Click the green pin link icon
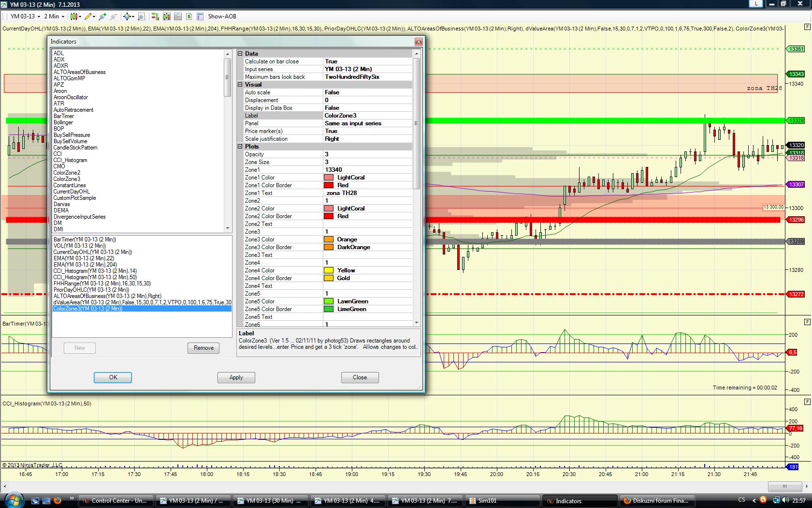The width and height of the screenshot is (812, 508). point(102,16)
